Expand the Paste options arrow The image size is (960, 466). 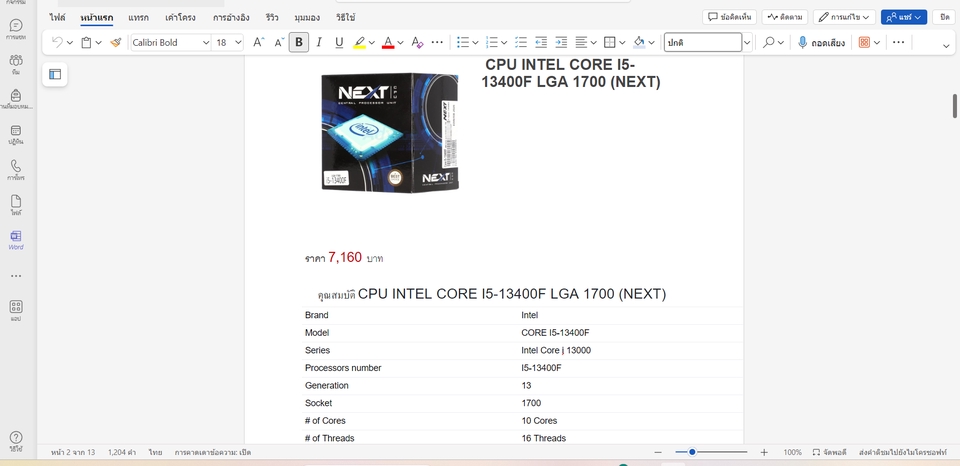click(x=99, y=43)
